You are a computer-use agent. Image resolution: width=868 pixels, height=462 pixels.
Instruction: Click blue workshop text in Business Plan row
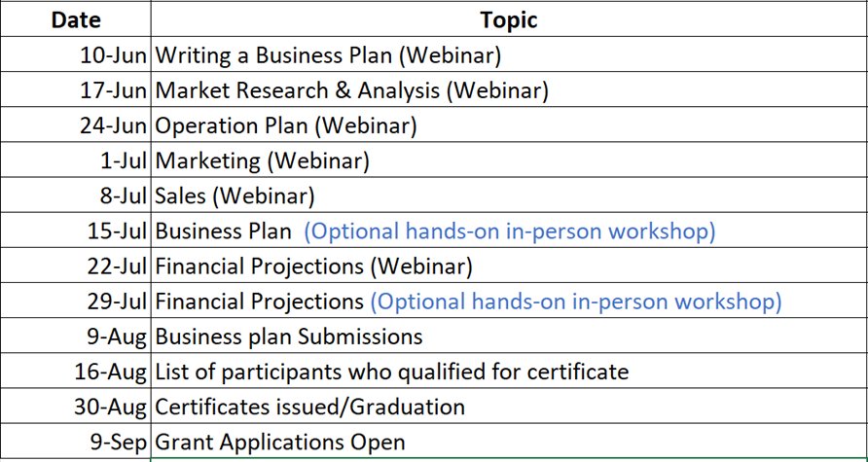click(x=509, y=231)
